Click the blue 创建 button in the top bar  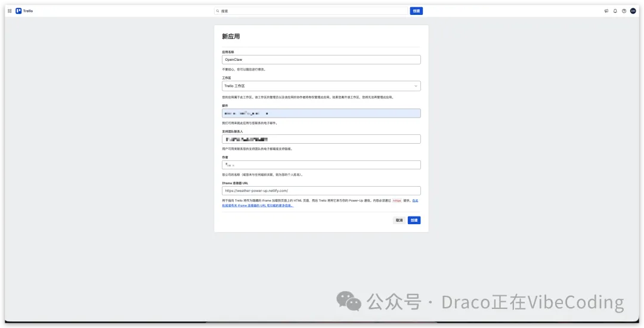[416, 11]
